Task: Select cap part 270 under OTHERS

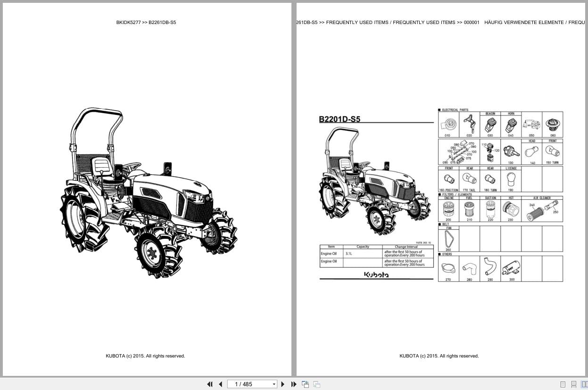Action: coord(448,268)
